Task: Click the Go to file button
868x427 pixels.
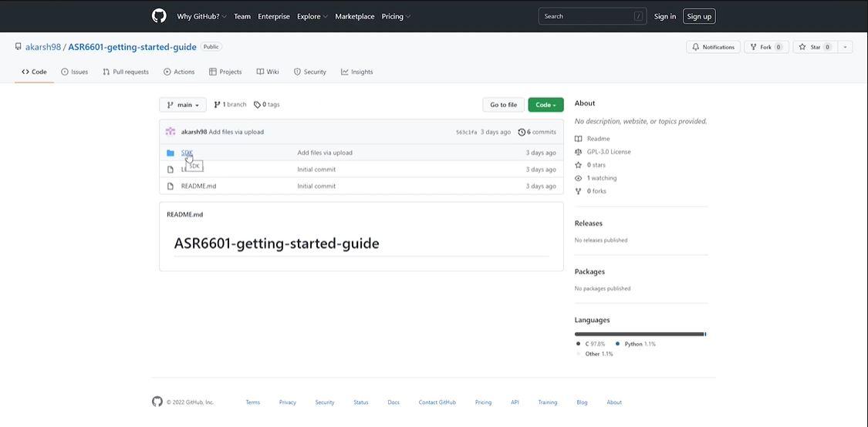Action: (503, 105)
